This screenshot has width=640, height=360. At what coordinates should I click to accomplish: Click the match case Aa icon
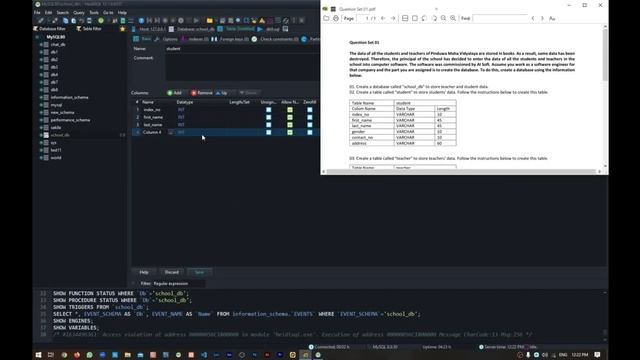(x=552, y=18)
